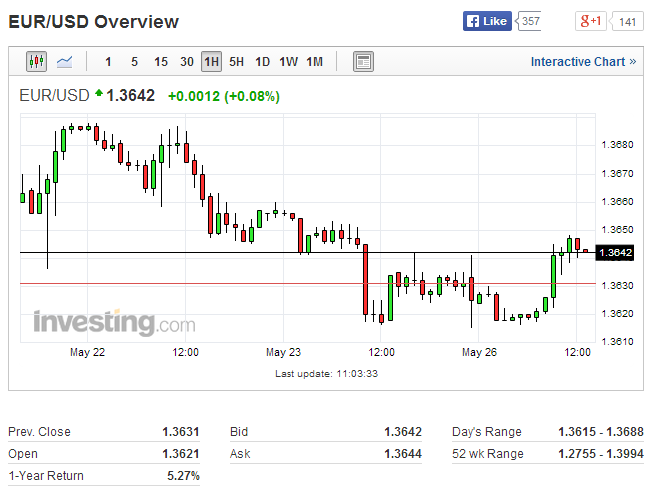Select the 1D timeframe
The image size is (656, 499).
click(262, 62)
